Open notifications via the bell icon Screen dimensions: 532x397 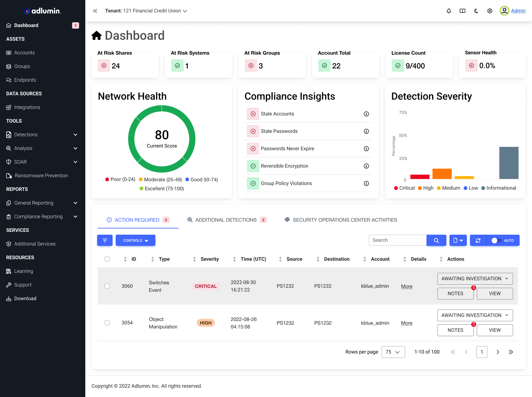(449, 11)
